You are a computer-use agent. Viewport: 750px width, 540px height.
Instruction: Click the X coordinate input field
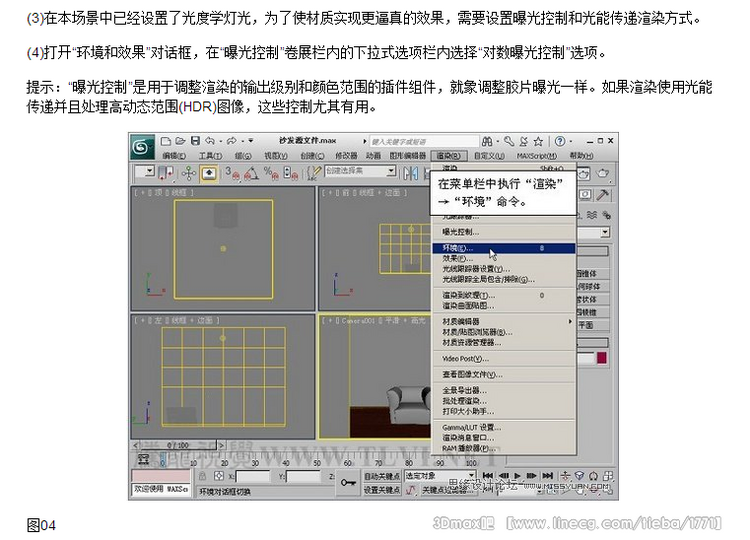click(253, 476)
